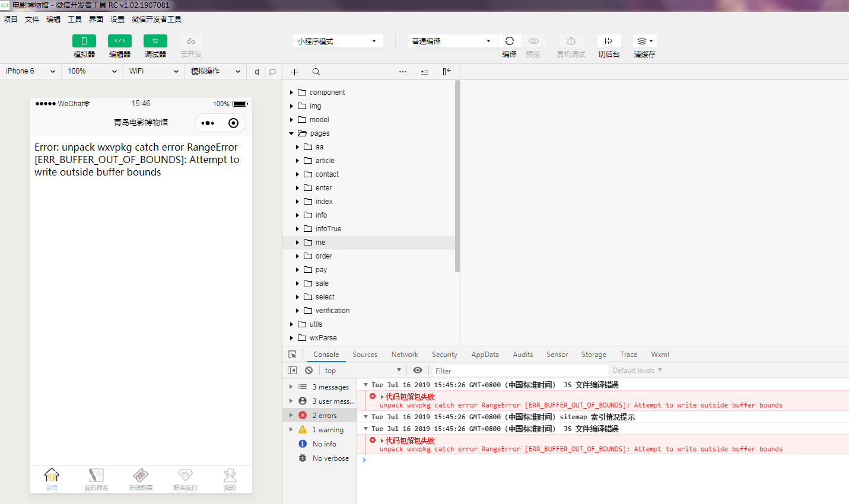Mute the simulator sound icon

click(257, 72)
